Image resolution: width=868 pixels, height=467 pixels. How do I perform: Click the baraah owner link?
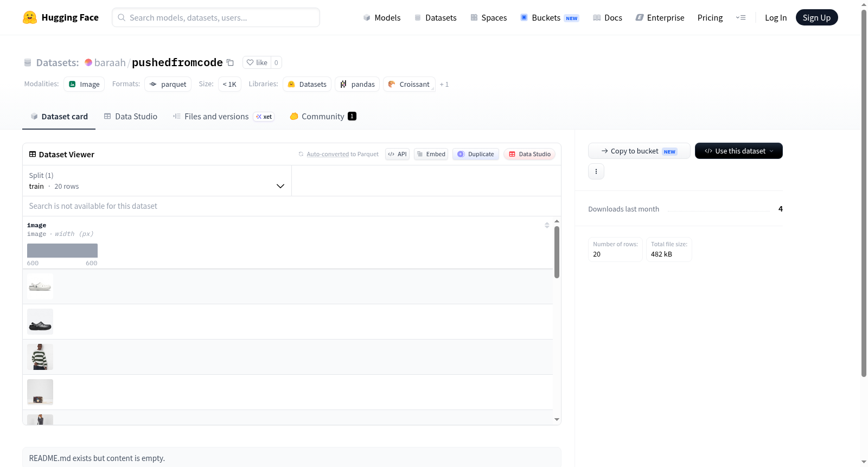pyautogui.click(x=110, y=62)
